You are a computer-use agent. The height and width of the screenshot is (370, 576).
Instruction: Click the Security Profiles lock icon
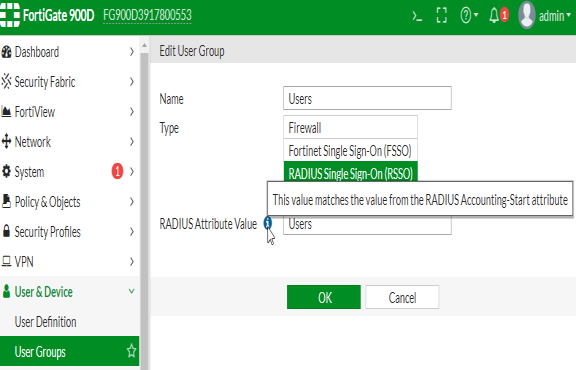coord(6,231)
